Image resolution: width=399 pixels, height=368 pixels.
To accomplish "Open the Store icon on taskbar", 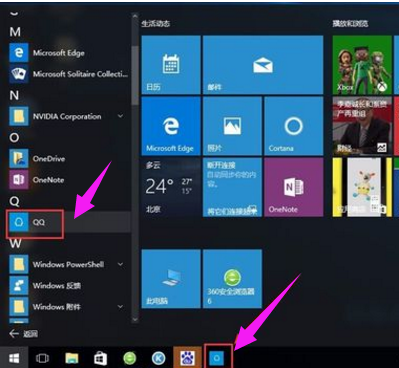I will (100, 359).
